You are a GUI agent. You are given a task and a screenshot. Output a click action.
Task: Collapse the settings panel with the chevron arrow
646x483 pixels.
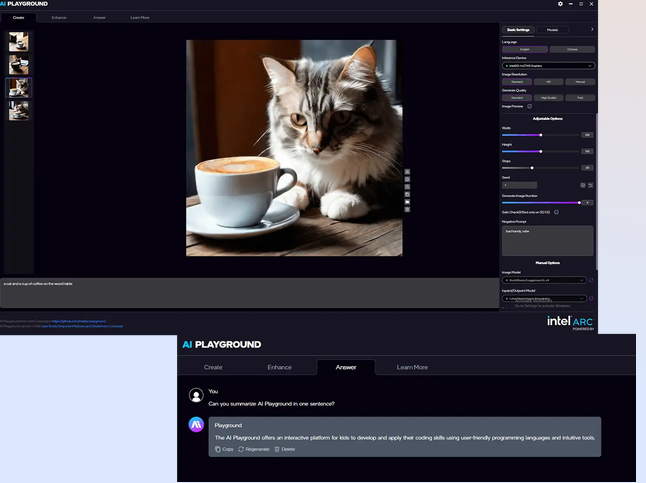[592, 30]
